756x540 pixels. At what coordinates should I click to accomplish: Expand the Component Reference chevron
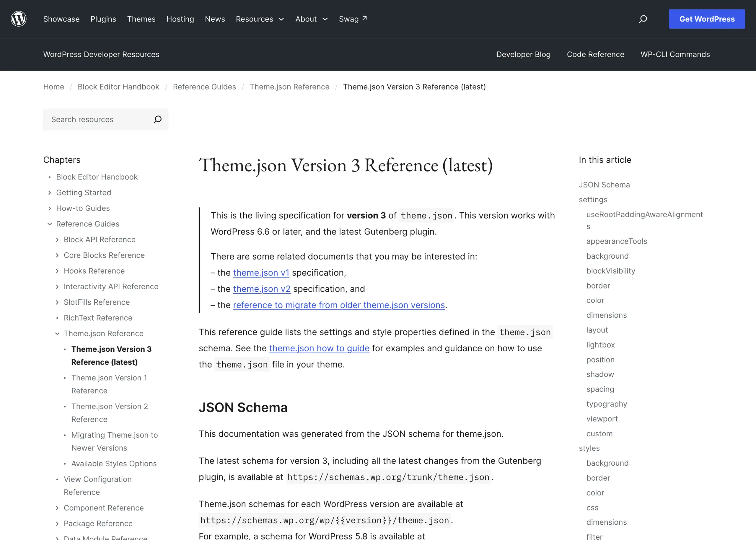coord(57,508)
